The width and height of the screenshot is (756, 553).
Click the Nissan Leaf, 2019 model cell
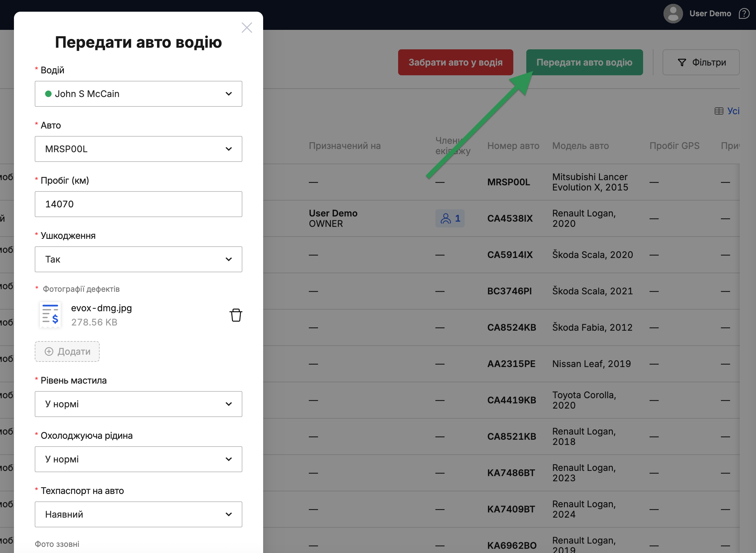tap(591, 364)
